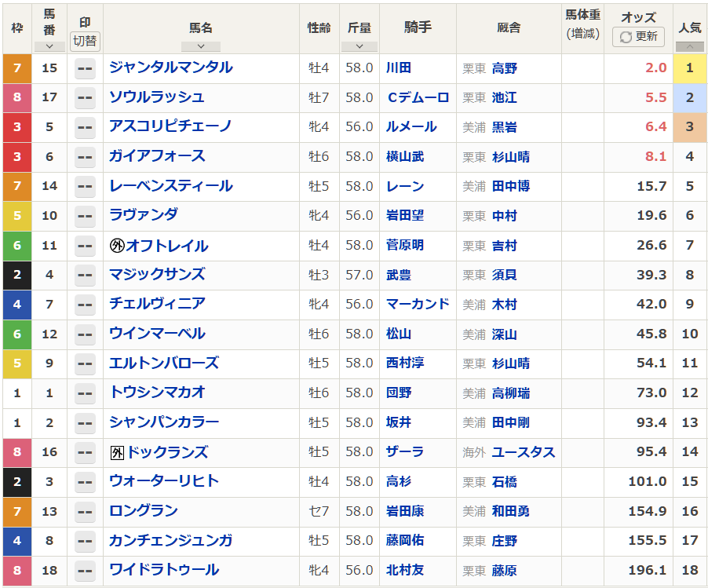The image size is (708, 588).
Task: Click the 更新 odds refresh icon button
Action: point(638,37)
